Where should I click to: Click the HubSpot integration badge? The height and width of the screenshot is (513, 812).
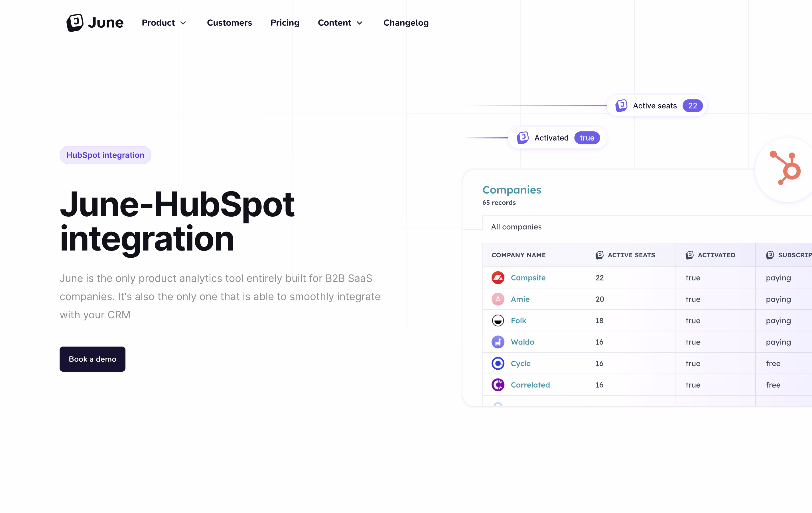pyautogui.click(x=105, y=155)
